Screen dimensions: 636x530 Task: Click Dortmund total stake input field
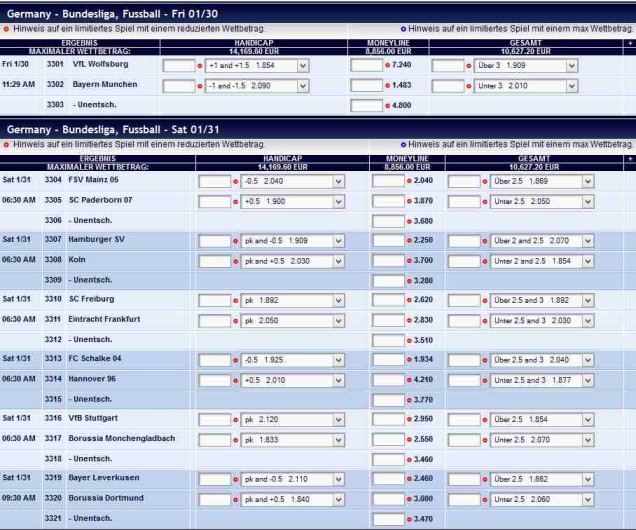pos(464,500)
